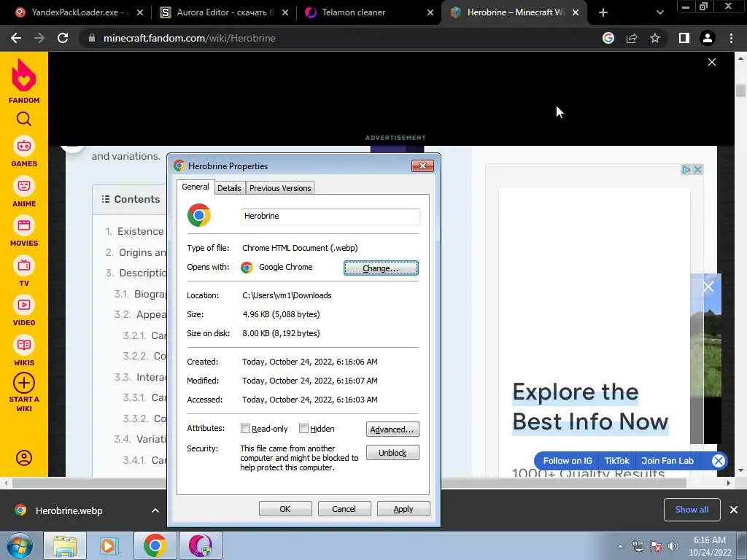Screen dimensions: 747x560
Task: View site lock information icon
Action: [92, 38]
